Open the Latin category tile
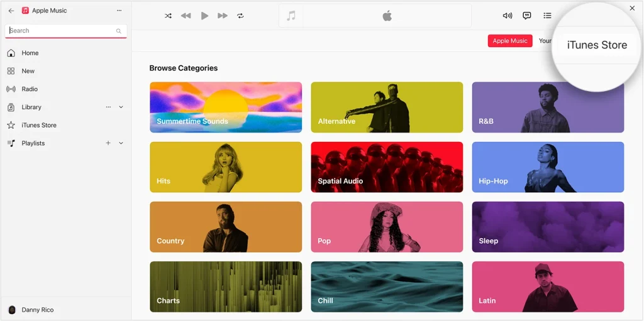The image size is (644, 321). pos(548,287)
